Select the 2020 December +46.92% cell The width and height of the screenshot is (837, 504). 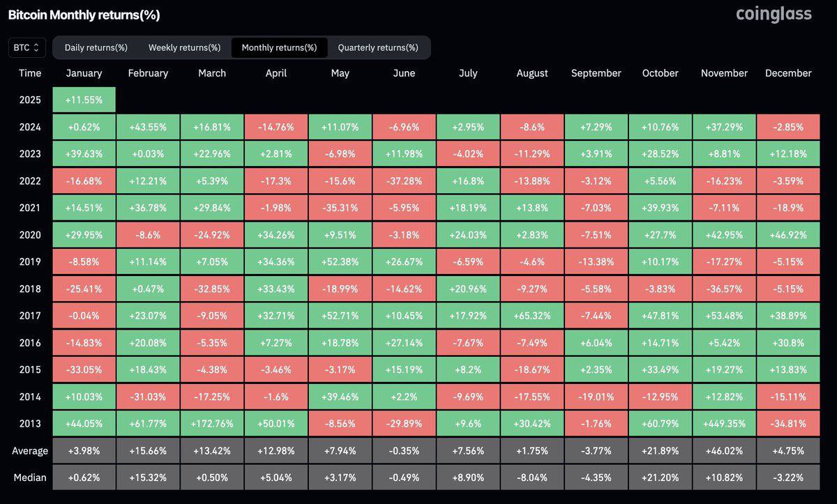click(788, 234)
